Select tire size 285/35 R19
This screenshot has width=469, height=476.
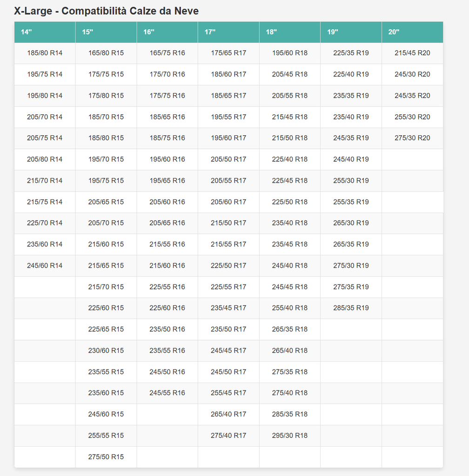(x=351, y=308)
